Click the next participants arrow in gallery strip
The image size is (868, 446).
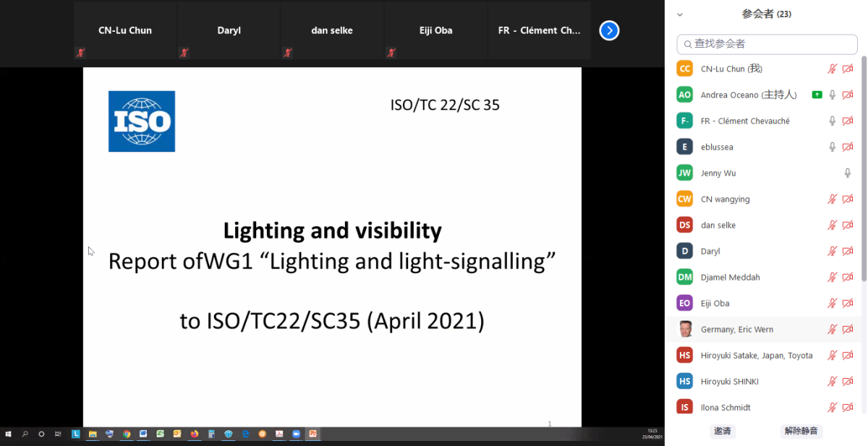pos(609,30)
